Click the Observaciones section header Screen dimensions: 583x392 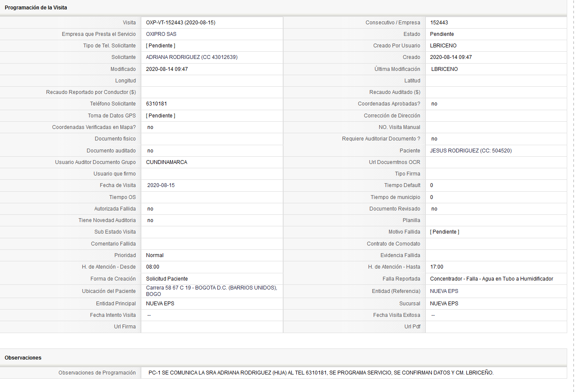23,358
